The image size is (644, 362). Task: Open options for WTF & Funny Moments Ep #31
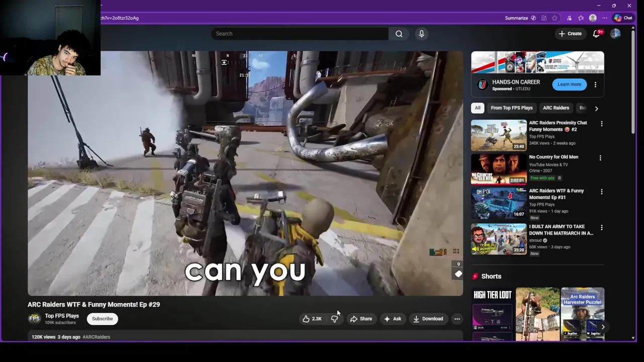[602, 192]
